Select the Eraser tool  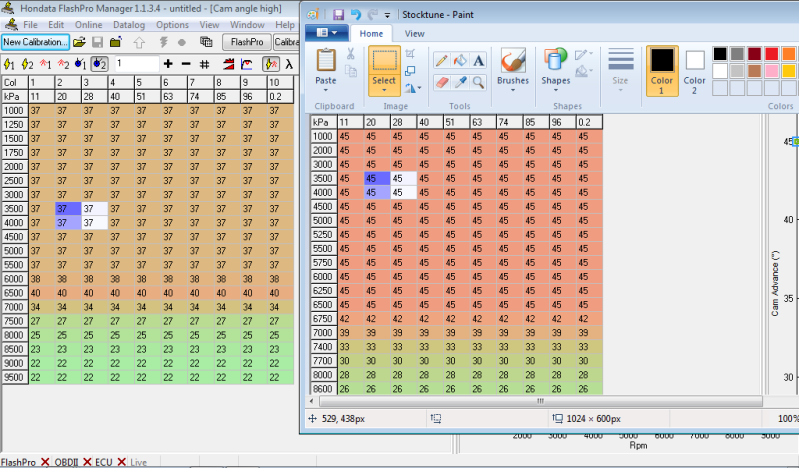[x=441, y=82]
